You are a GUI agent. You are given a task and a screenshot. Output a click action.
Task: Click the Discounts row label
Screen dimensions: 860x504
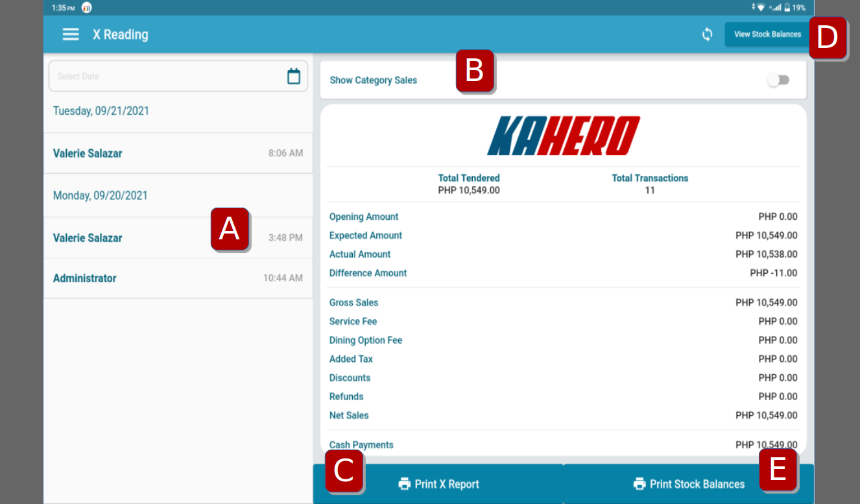[x=350, y=378]
